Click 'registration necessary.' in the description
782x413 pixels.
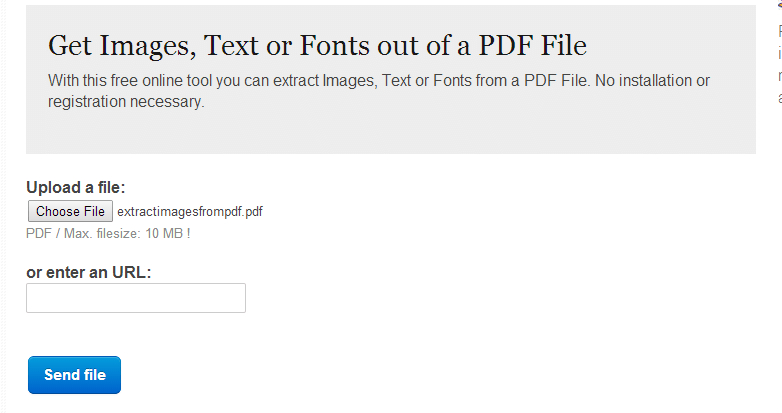[x=126, y=101]
